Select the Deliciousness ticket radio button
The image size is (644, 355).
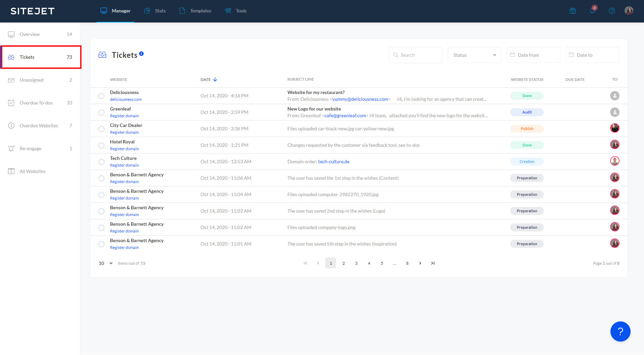click(x=101, y=96)
